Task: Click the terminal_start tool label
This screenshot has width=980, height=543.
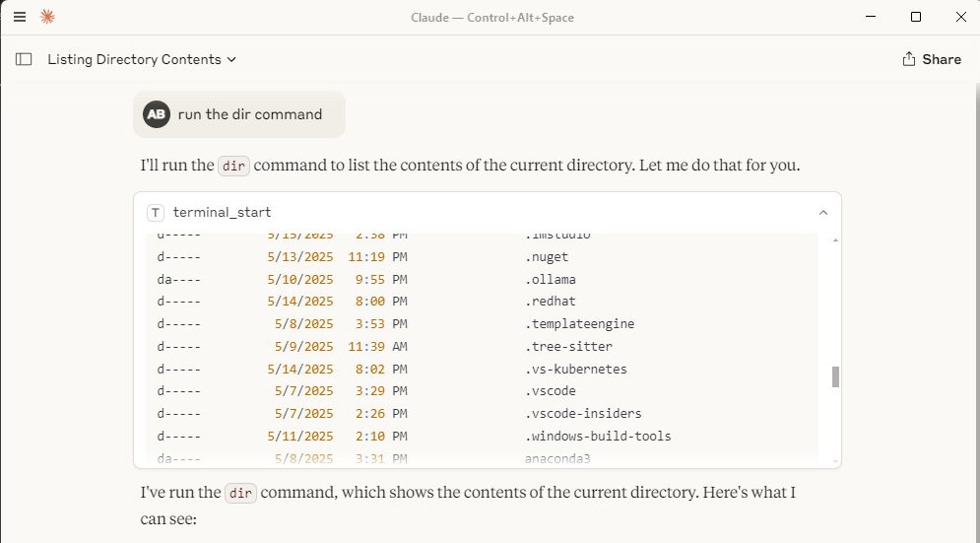Action: [222, 212]
